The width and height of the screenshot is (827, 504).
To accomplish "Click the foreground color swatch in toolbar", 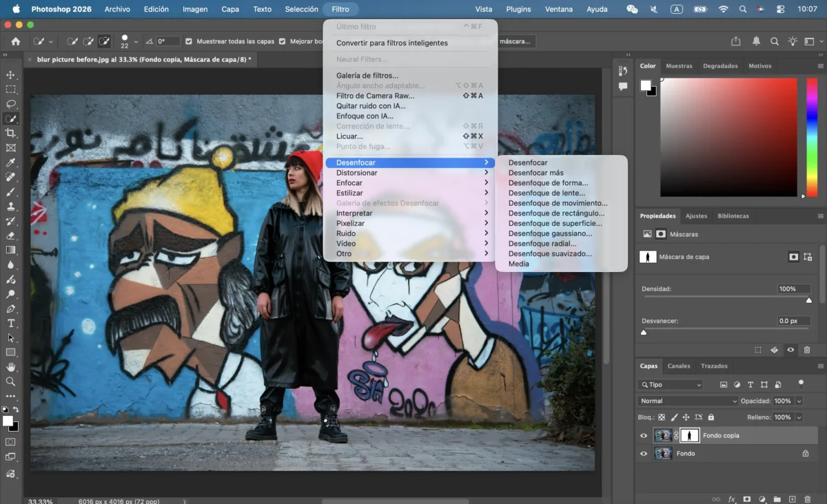I will point(8,421).
